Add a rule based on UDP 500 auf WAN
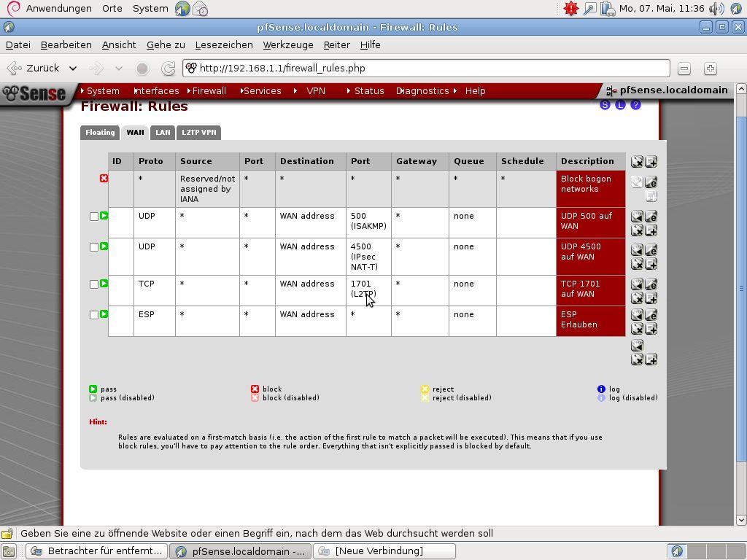This screenshot has height=560, width=747. tap(651, 230)
